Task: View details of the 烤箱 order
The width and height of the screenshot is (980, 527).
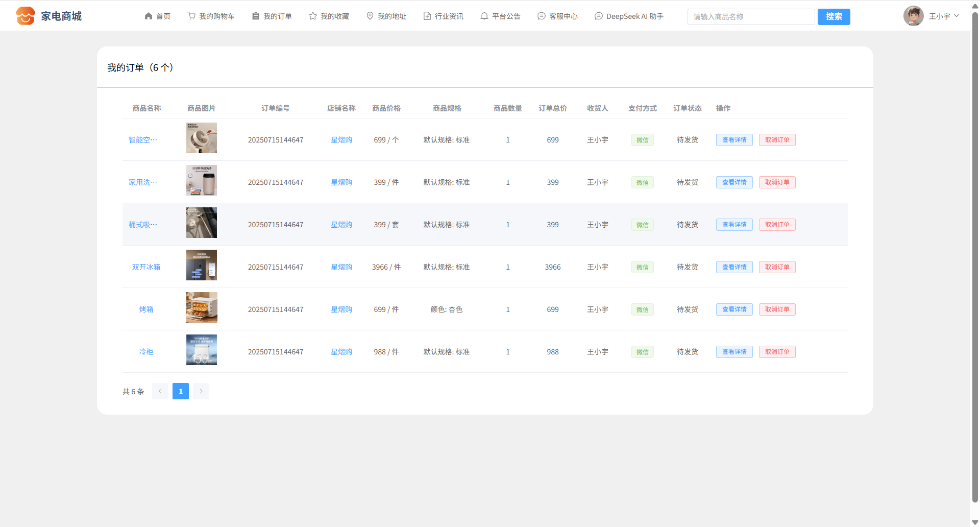Action: tap(734, 309)
